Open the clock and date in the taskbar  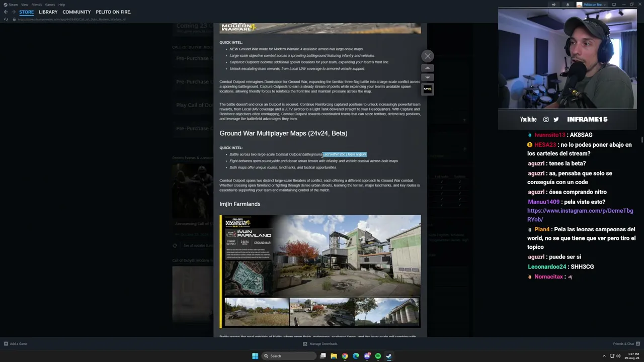click(631, 356)
